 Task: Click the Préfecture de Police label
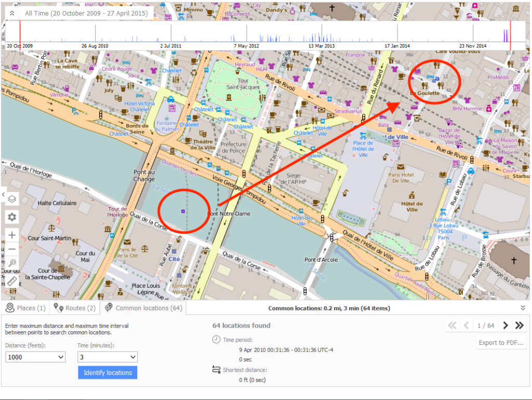pyautogui.click(x=233, y=147)
